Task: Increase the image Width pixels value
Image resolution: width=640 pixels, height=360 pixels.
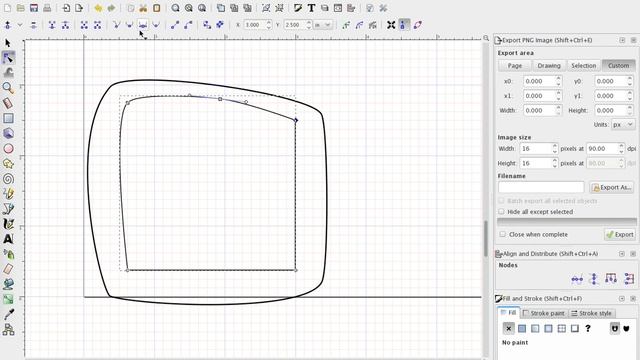Action: click(555, 146)
